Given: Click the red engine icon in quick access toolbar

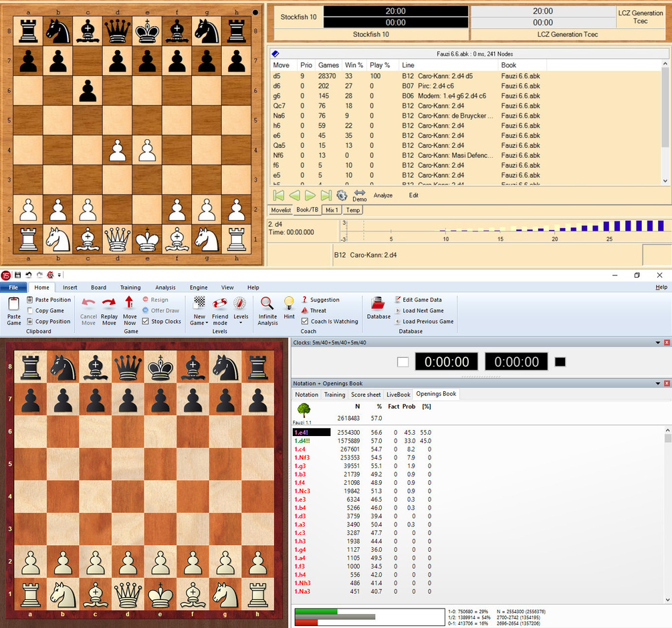Looking at the screenshot, I should coord(50,275).
